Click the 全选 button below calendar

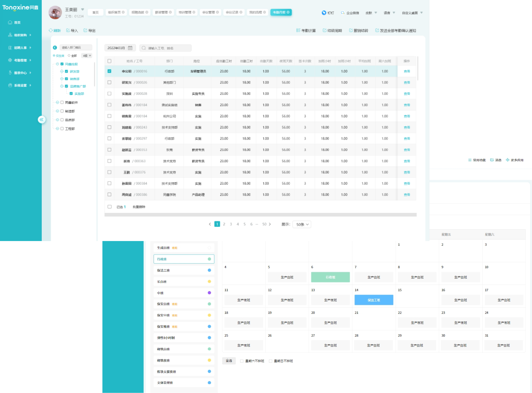[x=229, y=361]
